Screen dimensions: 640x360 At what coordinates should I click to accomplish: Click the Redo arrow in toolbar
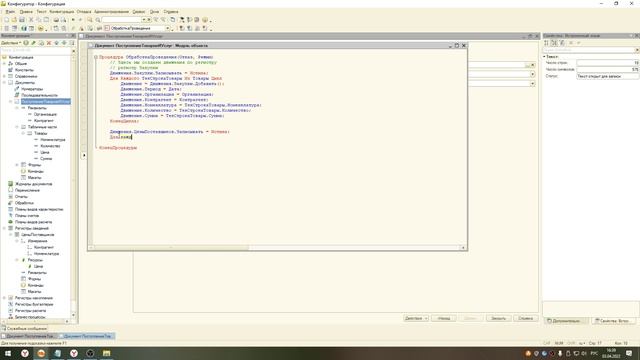(x=80, y=20)
